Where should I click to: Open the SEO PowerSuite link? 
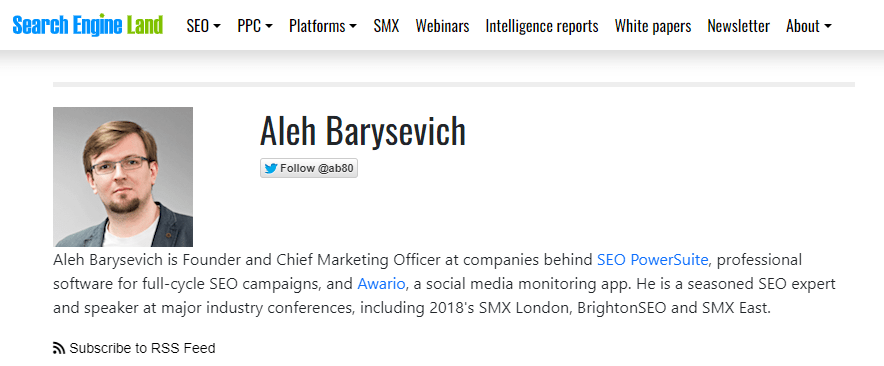pos(652,260)
